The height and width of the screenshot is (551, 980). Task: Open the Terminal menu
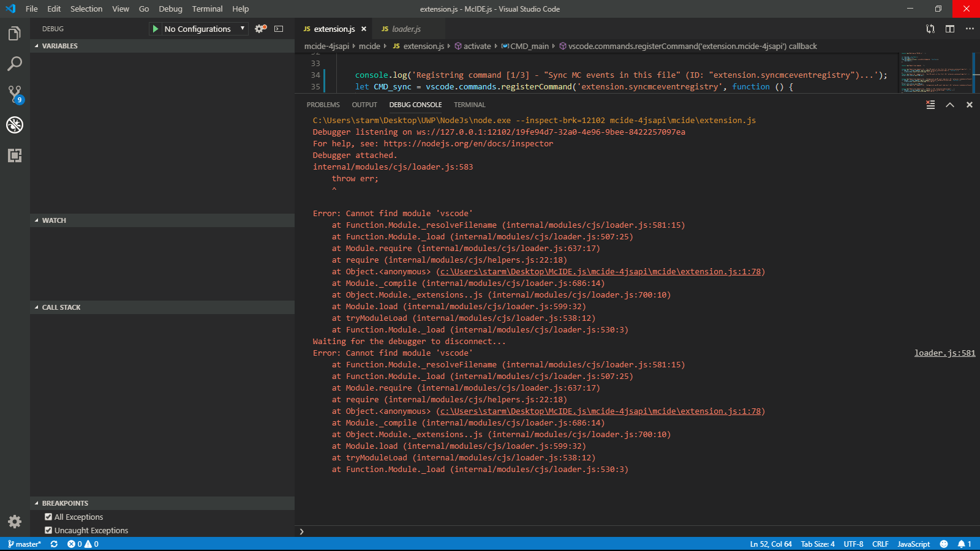pyautogui.click(x=207, y=9)
